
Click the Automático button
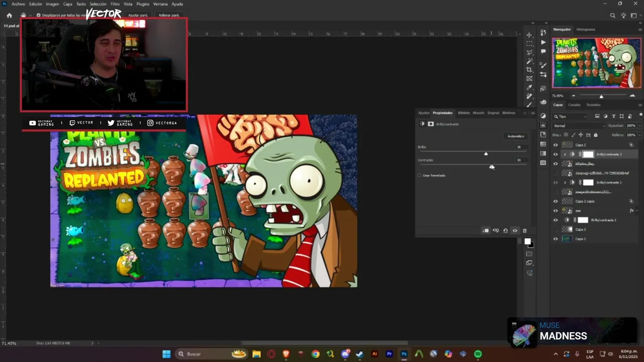[516, 136]
